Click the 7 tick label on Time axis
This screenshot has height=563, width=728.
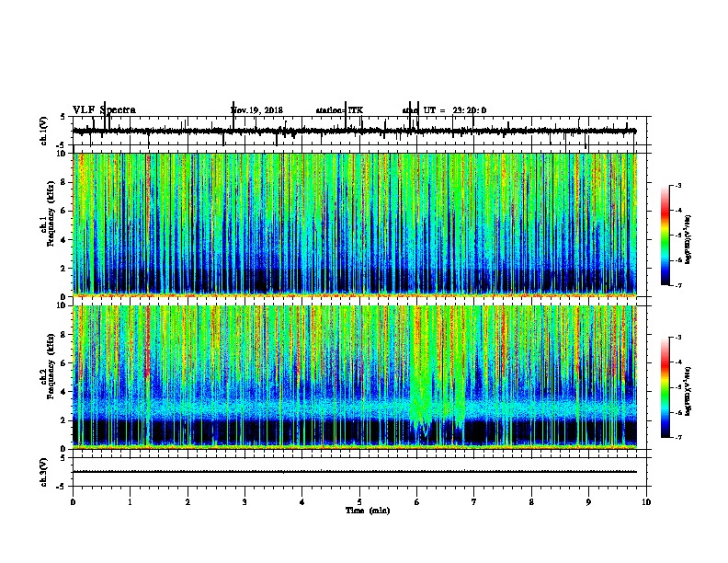click(x=474, y=502)
